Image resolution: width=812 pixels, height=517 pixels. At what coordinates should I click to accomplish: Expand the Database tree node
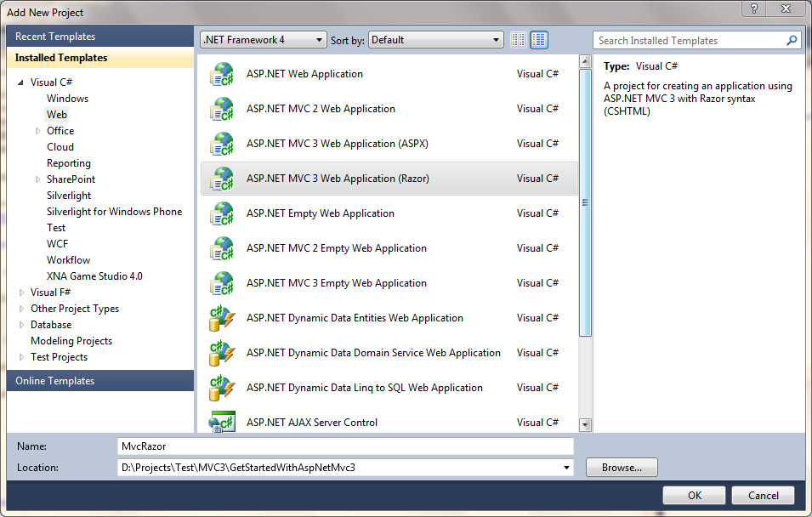tap(21, 325)
